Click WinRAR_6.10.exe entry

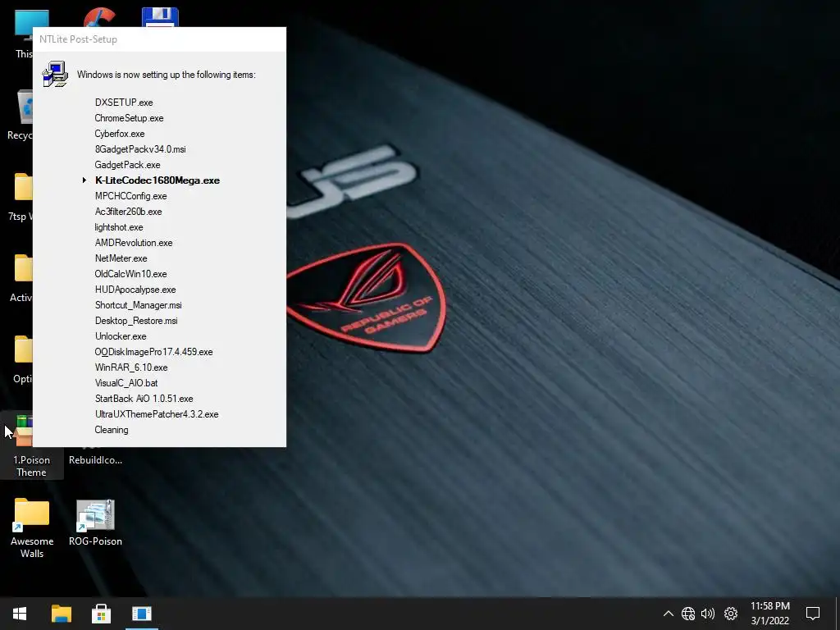[131, 367]
